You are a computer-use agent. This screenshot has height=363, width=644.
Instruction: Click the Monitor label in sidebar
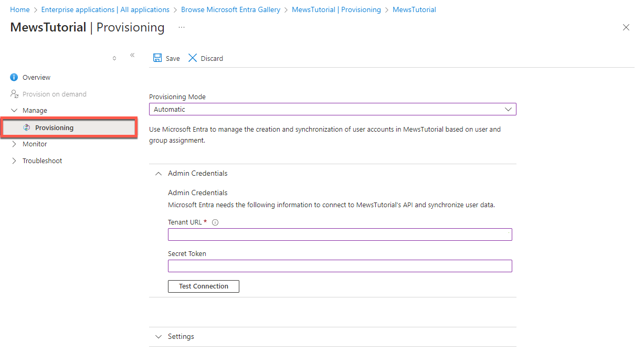tap(35, 144)
